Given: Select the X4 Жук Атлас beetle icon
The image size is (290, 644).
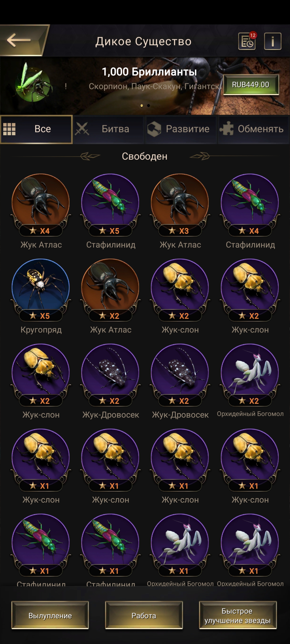Looking at the screenshot, I should 41,202.
